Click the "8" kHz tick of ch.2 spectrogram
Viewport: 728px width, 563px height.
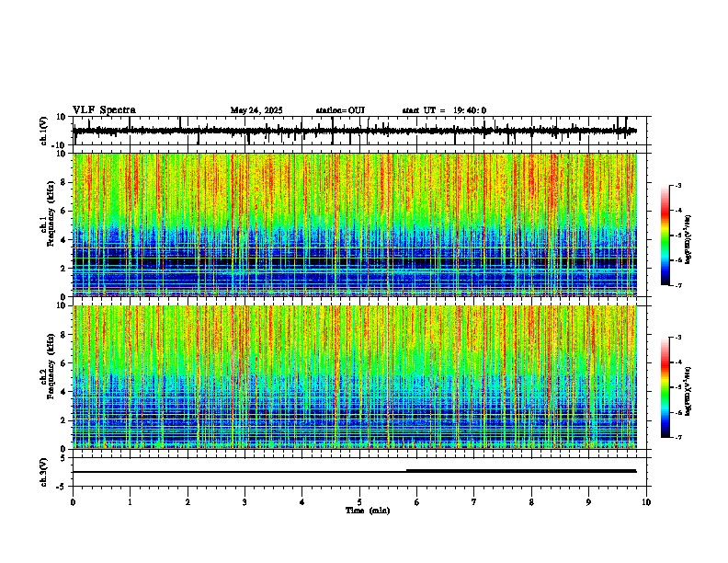coord(64,335)
